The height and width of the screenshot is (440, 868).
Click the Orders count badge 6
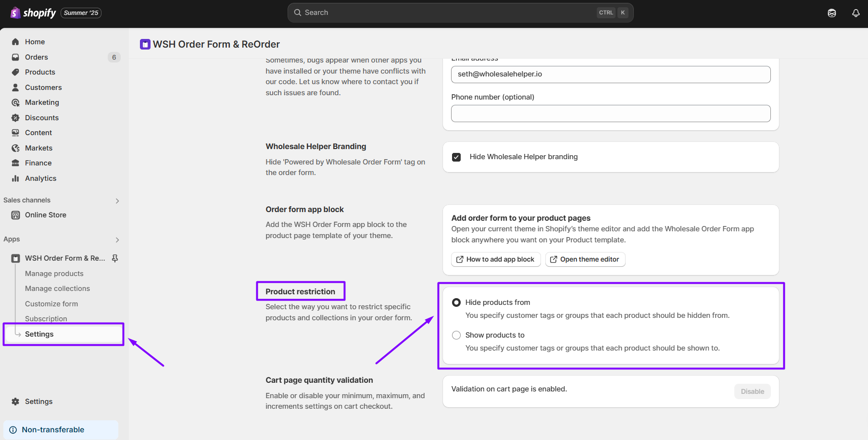click(114, 57)
